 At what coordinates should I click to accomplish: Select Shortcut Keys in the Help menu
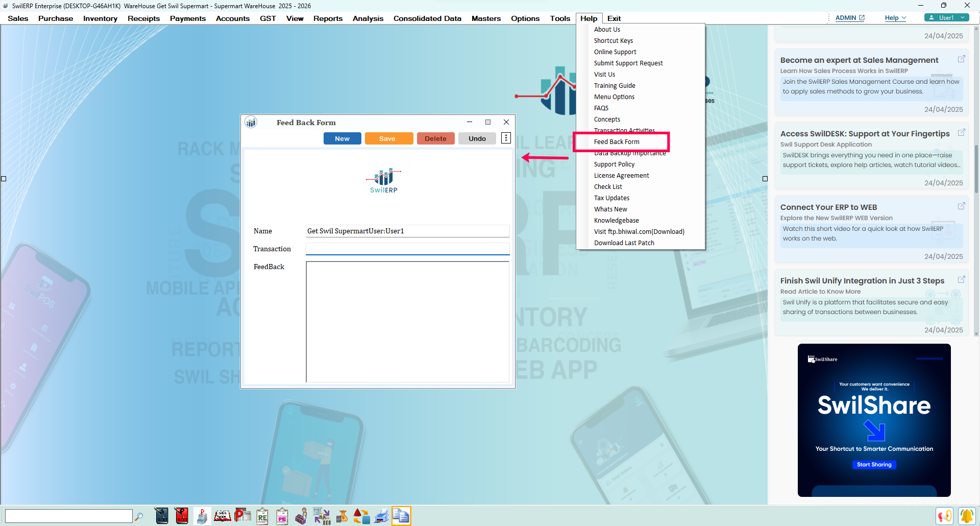pyautogui.click(x=613, y=41)
